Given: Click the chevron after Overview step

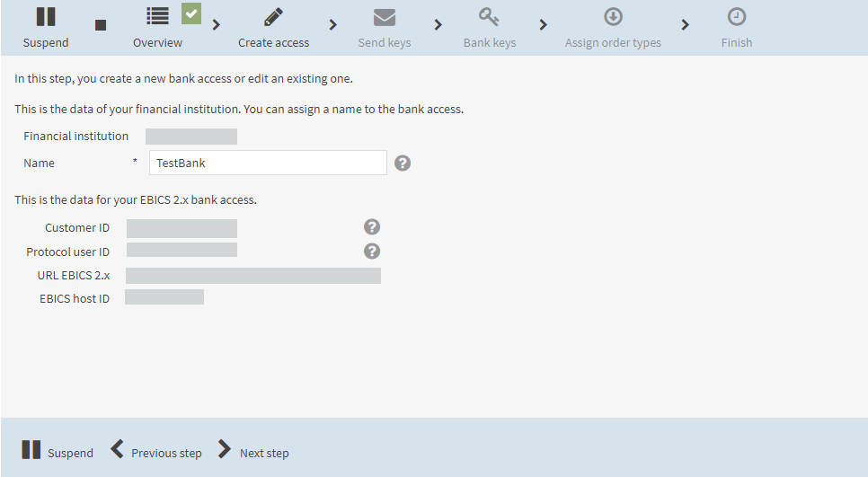Looking at the screenshot, I should (x=217, y=25).
